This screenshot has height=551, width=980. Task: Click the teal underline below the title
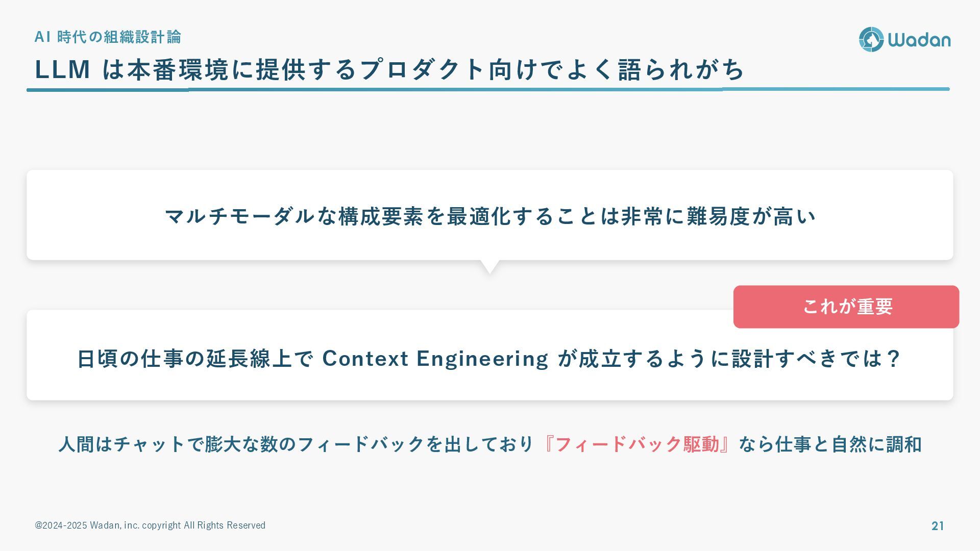(x=488, y=89)
